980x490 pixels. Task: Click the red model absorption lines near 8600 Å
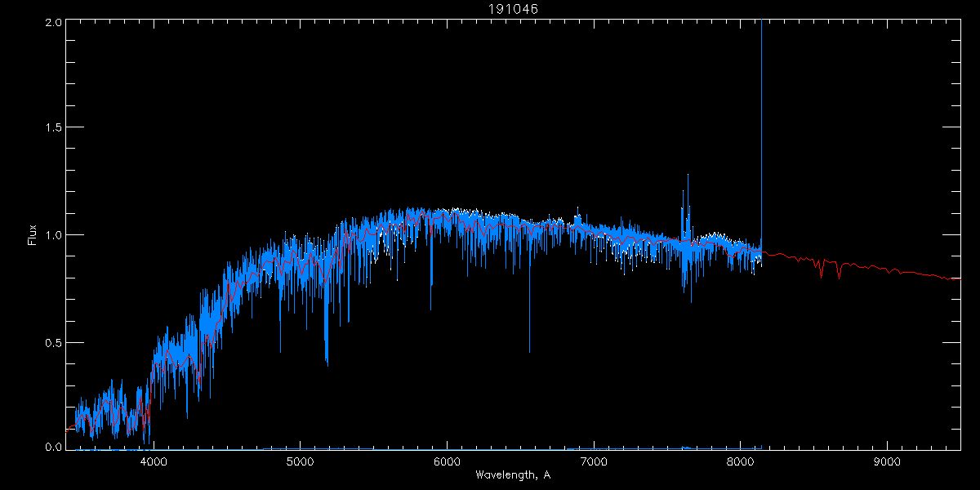pos(830,268)
